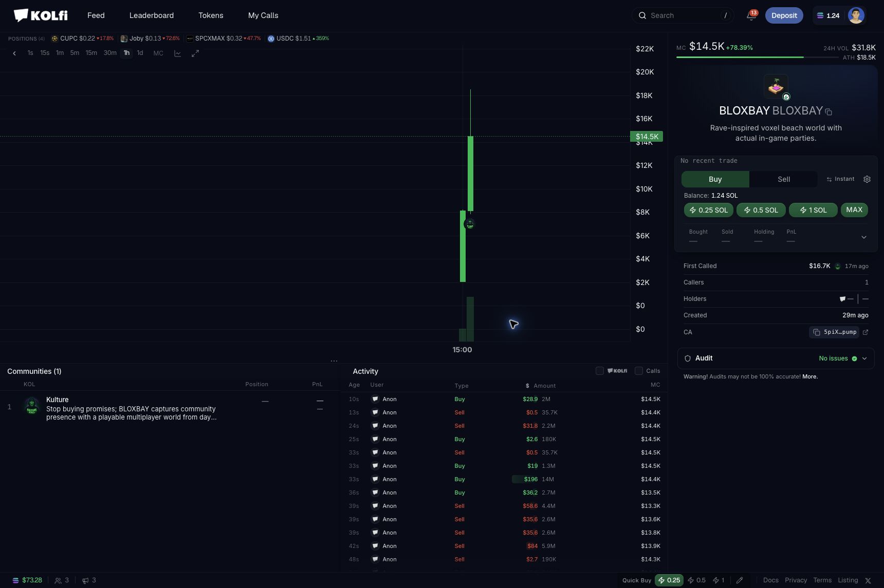Screen dimensions: 884x588
Task: Open the Docs link
Action: click(770, 580)
